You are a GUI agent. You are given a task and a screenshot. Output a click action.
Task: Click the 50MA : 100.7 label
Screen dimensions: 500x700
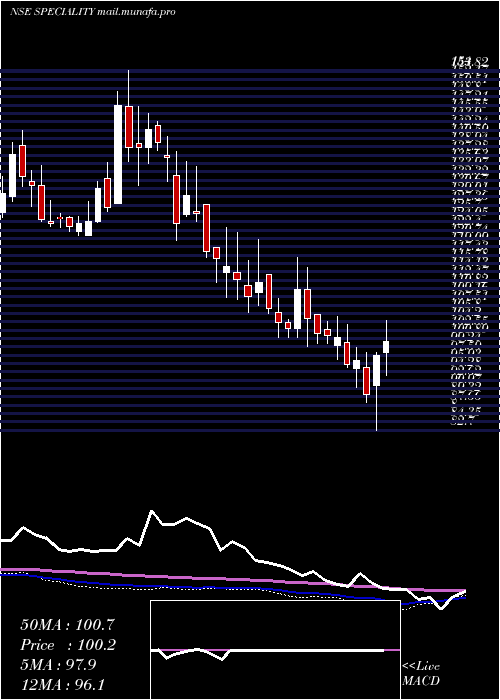tap(67, 625)
